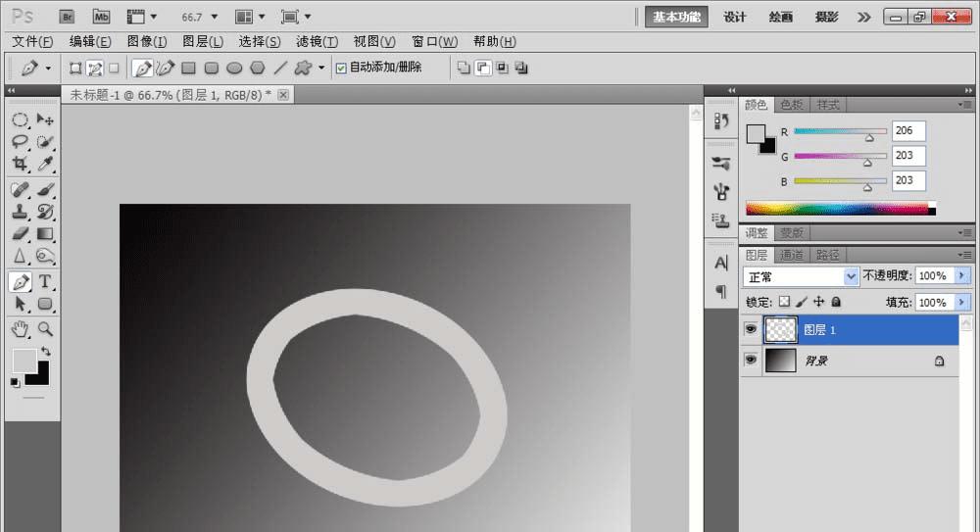This screenshot has height=532, width=980.
Task: Pick the Clone Stamp tool
Action: tap(20, 212)
